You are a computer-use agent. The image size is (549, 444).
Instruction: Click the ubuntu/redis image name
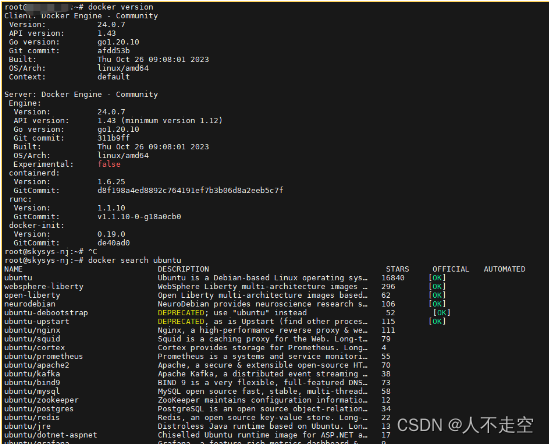point(32,418)
